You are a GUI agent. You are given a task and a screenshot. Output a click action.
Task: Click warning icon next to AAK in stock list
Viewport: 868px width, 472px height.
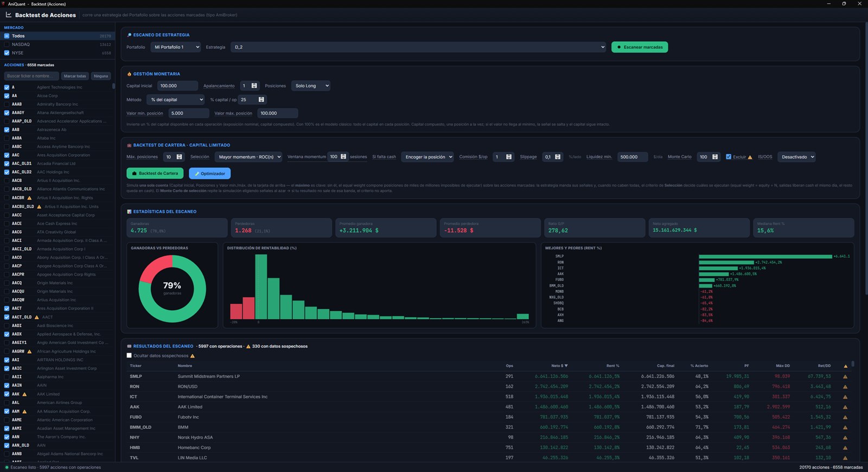(24, 394)
